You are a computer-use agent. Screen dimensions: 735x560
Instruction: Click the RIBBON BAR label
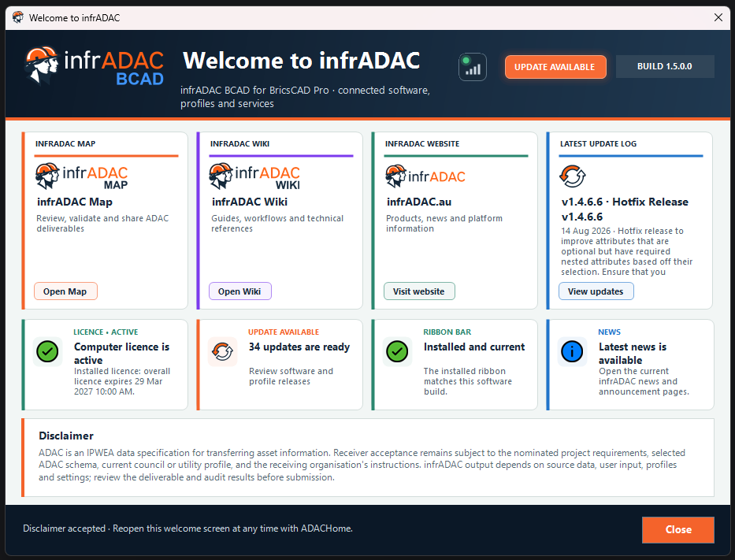[x=447, y=332]
